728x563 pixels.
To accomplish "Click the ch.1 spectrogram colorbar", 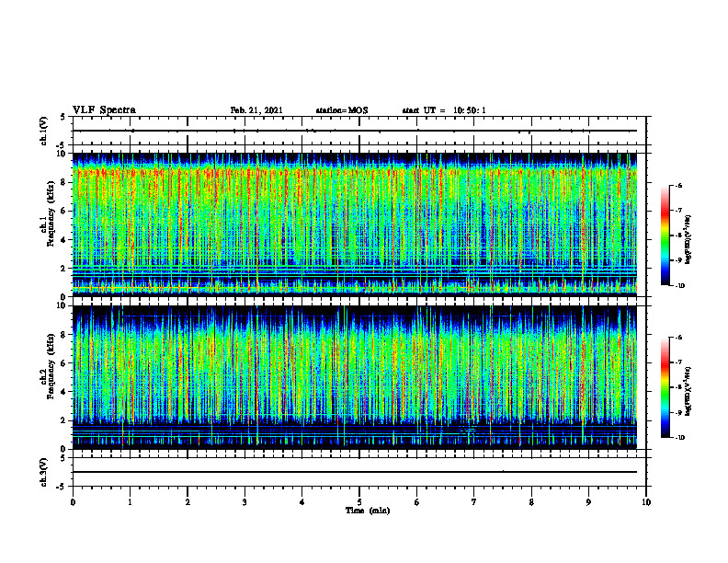I will coord(665,236).
